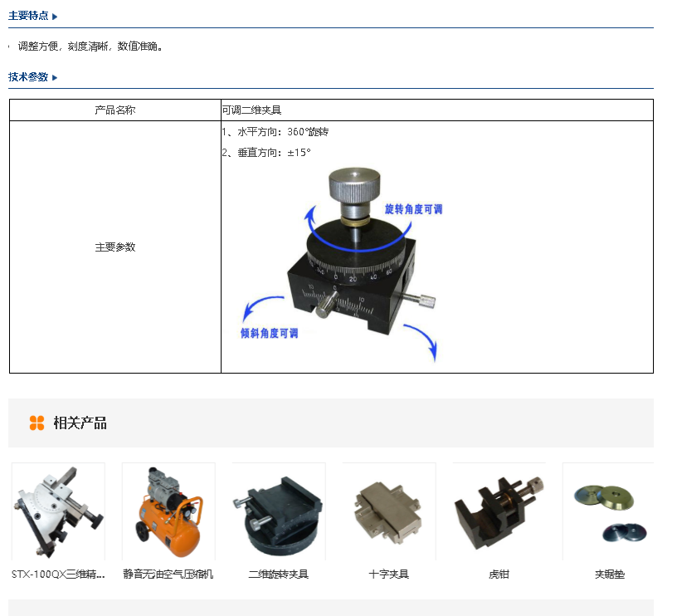Screen dimensions: 682x616
Task: Click the arrow icon beside 主要特点
Action: pos(55,16)
